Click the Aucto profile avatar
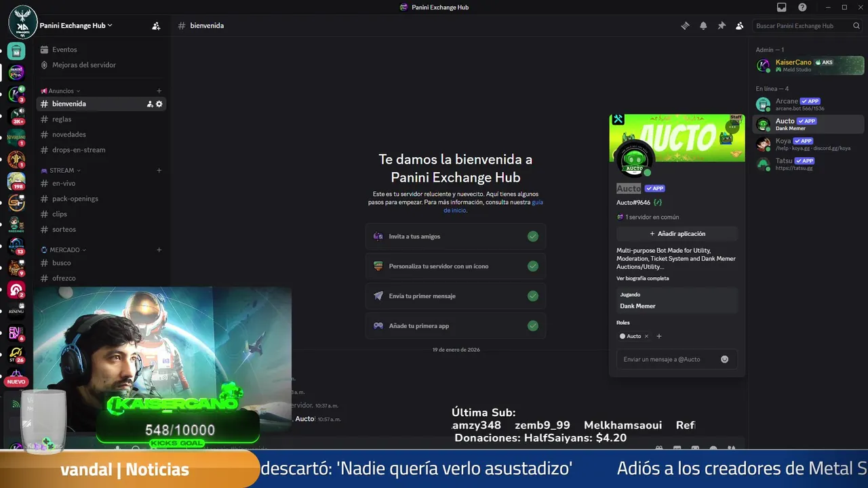This screenshot has height=488, width=868. tap(634, 160)
